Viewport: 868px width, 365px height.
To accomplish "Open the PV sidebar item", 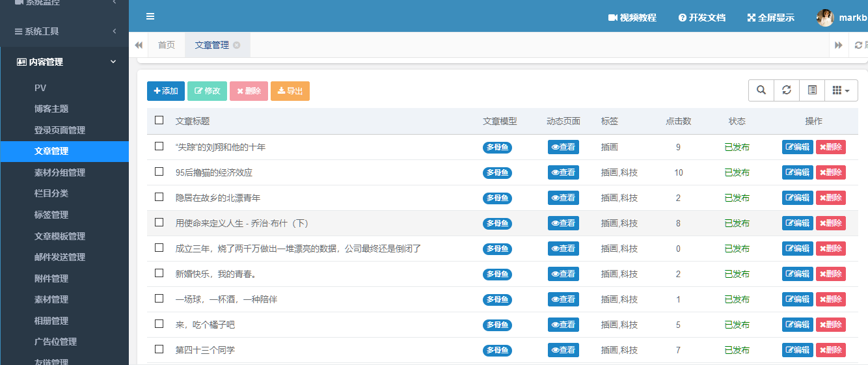I will [64, 88].
